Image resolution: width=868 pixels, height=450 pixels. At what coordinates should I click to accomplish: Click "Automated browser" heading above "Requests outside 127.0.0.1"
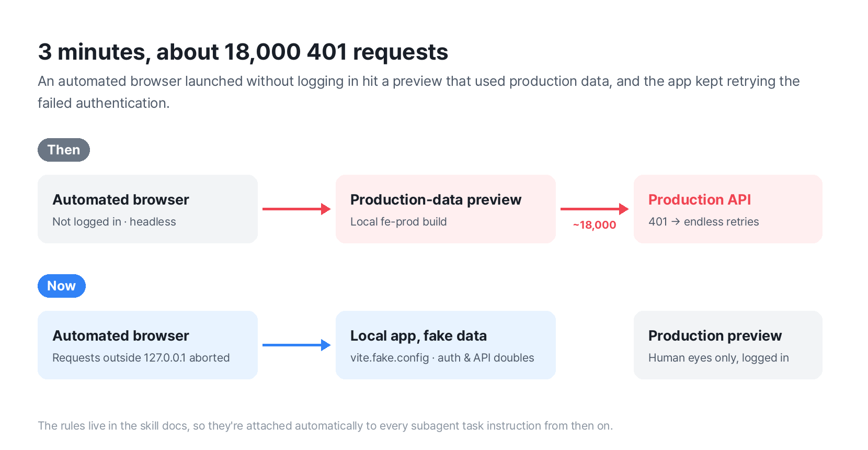(121, 336)
